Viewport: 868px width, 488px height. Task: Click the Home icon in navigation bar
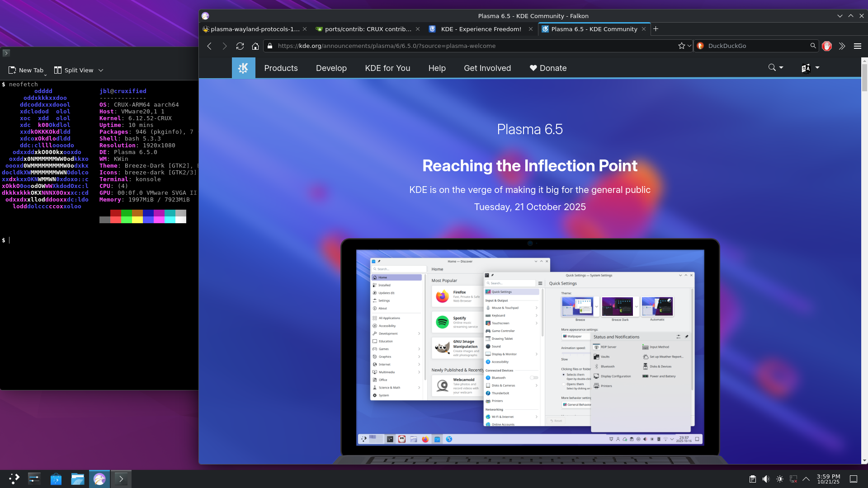click(255, 46)
